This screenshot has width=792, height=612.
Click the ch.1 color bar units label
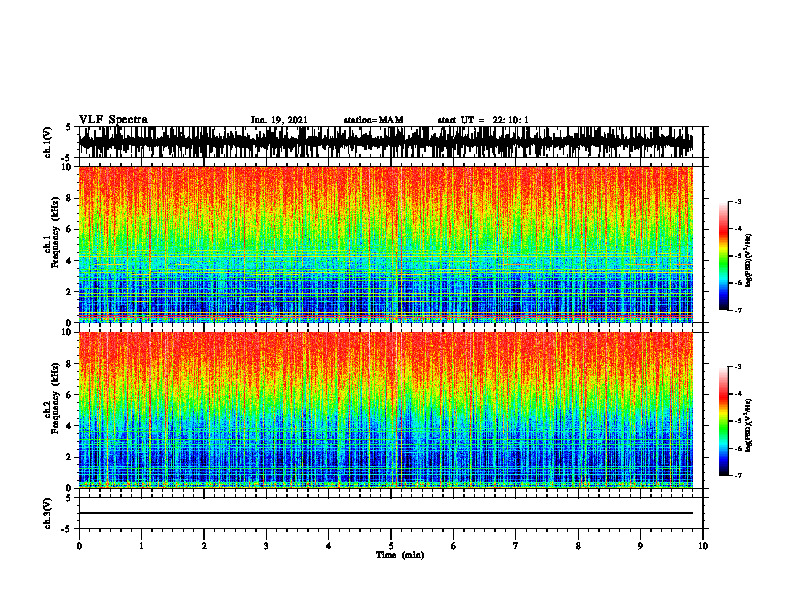[x=749, y=261]
